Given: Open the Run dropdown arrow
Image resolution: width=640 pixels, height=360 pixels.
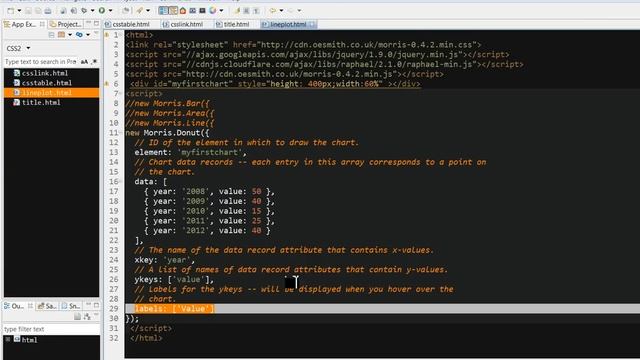Looking at the screenshot, I should [110, 11].
